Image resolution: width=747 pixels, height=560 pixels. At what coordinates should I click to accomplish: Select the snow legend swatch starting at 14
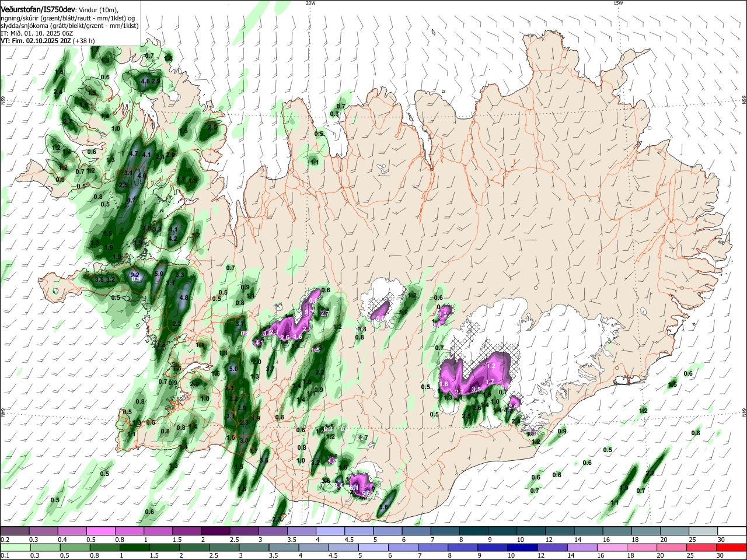point(589,531)
